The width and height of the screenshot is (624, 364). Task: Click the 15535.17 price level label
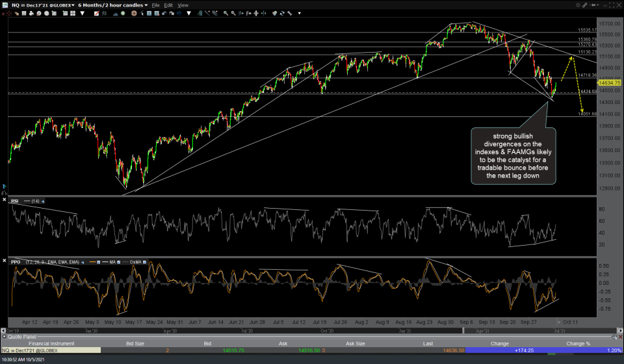pos(587,31)
